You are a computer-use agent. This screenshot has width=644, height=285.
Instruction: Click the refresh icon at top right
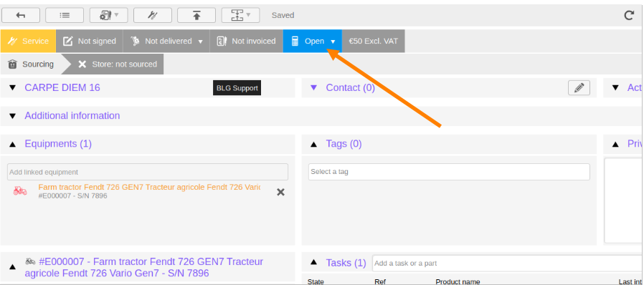(629, 15)
